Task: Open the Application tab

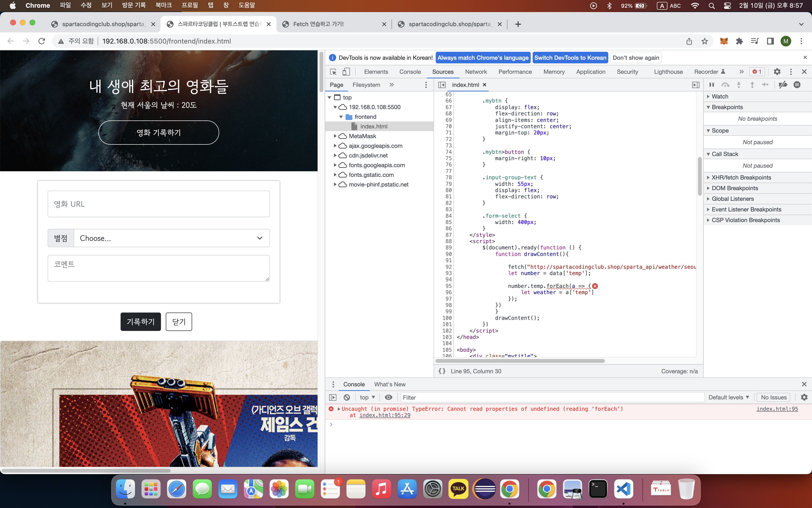Action: (591, 72)
